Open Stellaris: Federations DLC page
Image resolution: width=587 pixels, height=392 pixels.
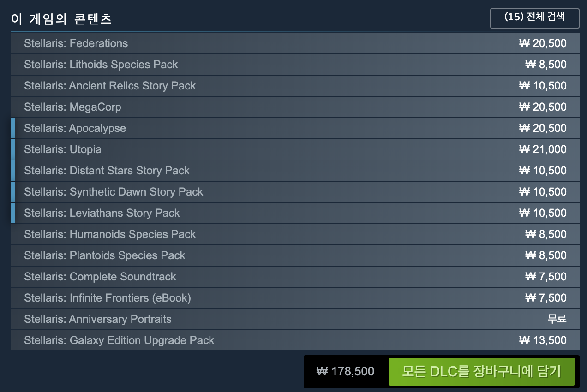76,43
